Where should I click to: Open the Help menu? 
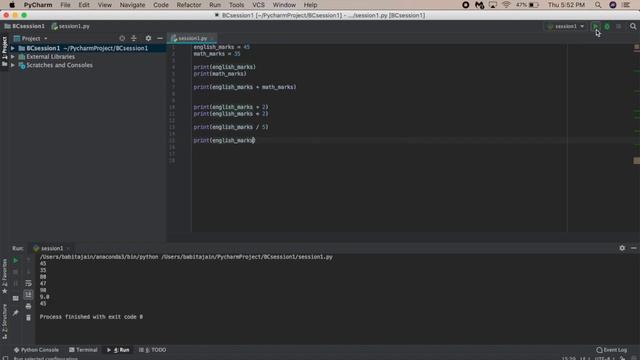pos(310,5)
